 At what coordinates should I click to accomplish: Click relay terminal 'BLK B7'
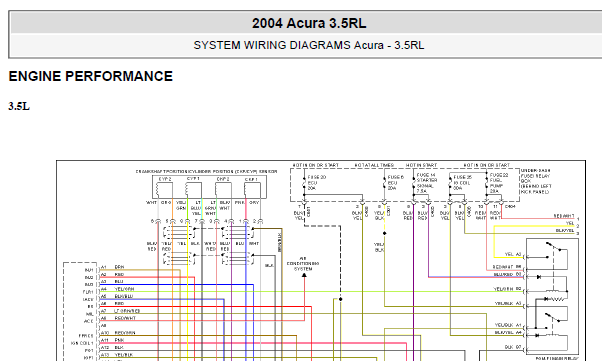pyautogui.click(x=513, y=347)
